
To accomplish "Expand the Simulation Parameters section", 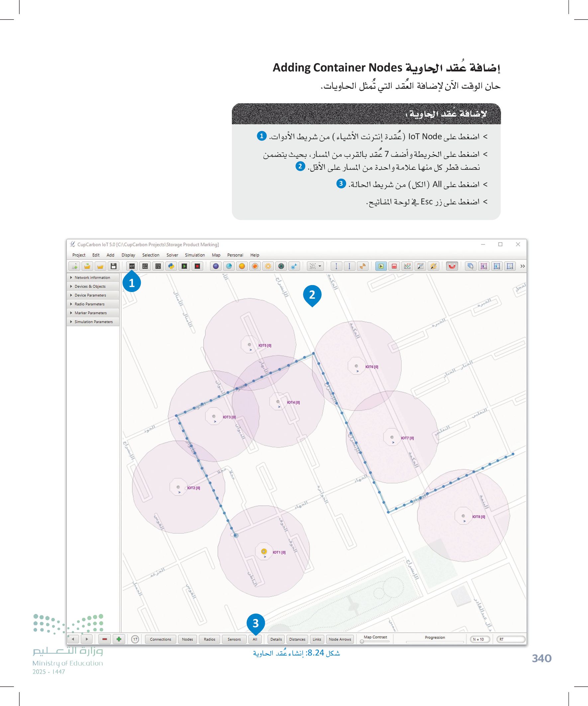I will pyautogui.click(x=93, y=322).
